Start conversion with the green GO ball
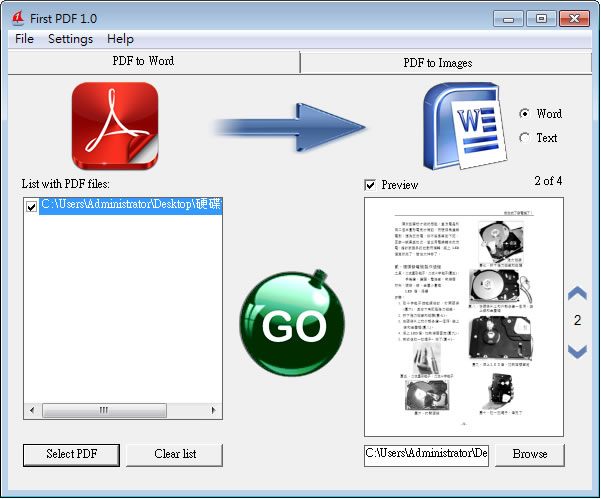 (292, 323)
